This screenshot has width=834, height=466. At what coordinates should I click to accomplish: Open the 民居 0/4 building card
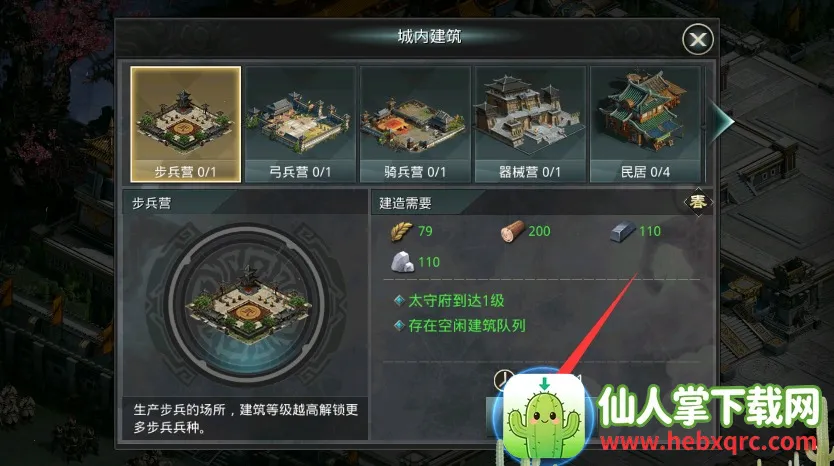[645, 124]
